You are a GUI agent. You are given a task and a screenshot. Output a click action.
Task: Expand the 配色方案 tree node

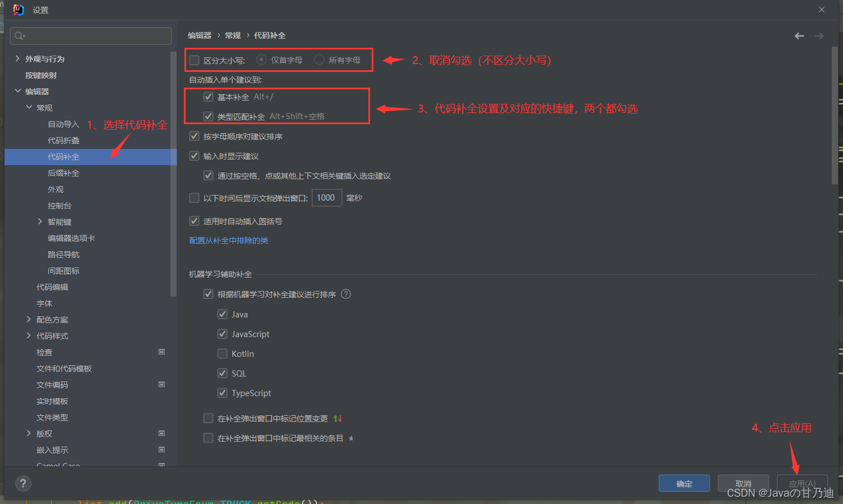pos(29,319)
